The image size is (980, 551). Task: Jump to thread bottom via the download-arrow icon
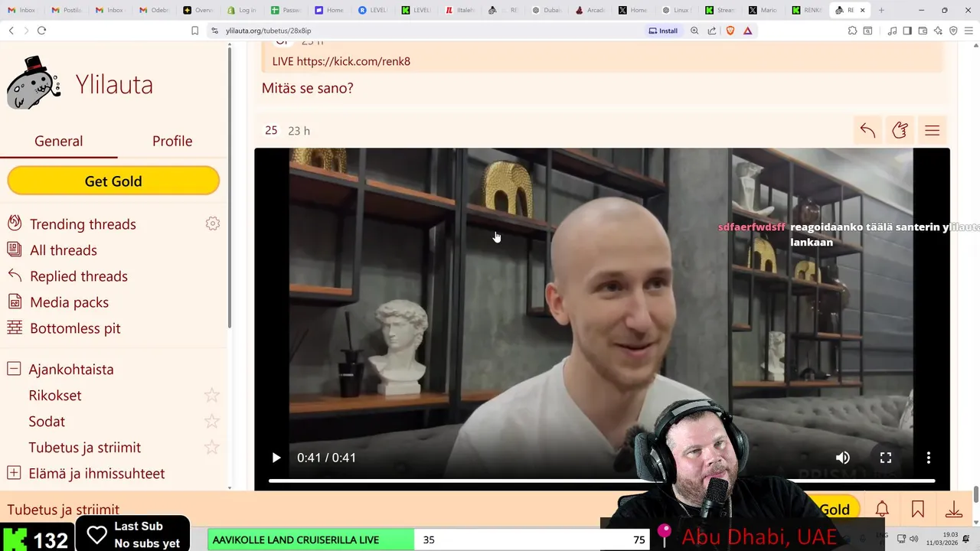coord(954,509)
